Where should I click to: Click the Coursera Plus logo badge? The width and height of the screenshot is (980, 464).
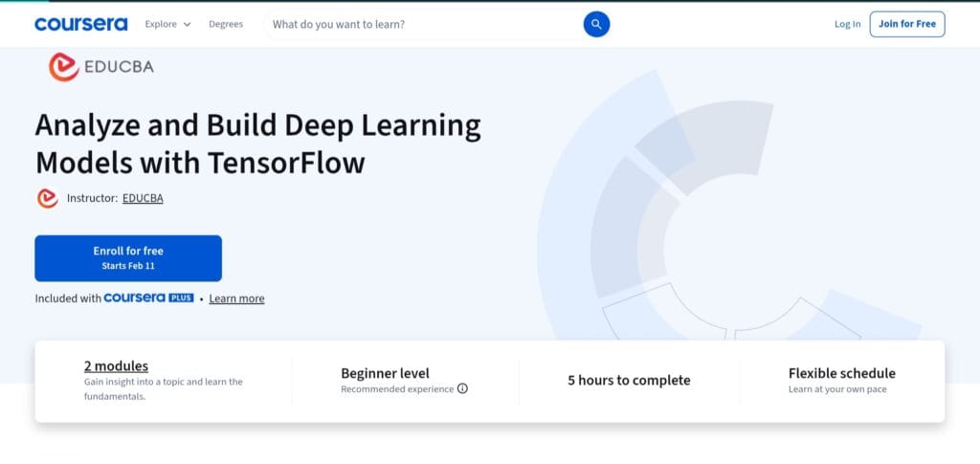point(148,298)
